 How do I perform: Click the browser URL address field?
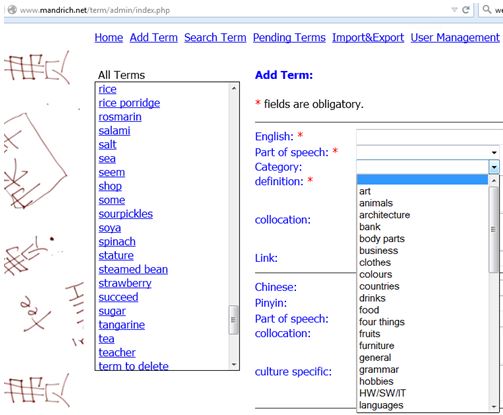click(x=95, y=10)
